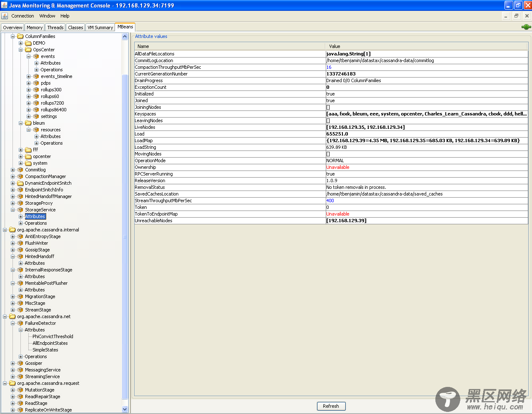Viewport: 532px width, 414px height.
Task: Click the Refresh button
Action: (x=331, y=406)
